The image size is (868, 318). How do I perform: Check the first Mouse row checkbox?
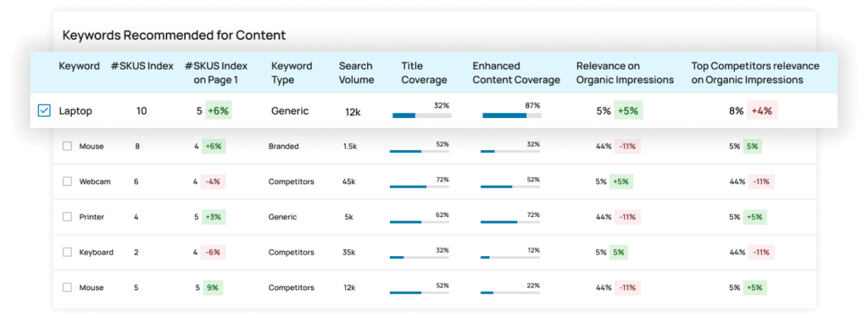[67, 146]
